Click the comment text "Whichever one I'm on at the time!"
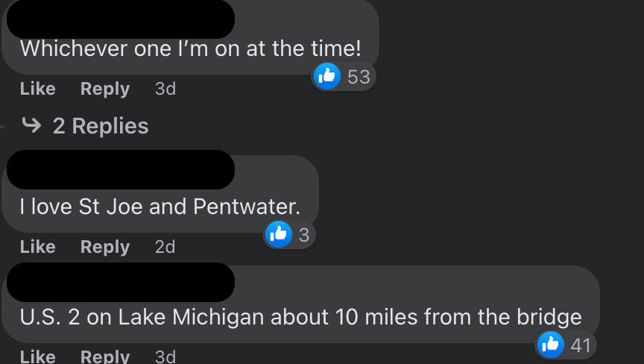 click(x=191, y=49)
